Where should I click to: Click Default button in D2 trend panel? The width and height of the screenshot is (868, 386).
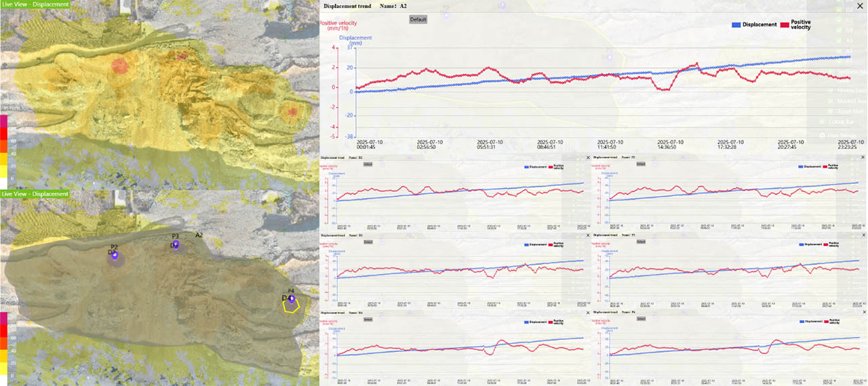click(368, 164)
